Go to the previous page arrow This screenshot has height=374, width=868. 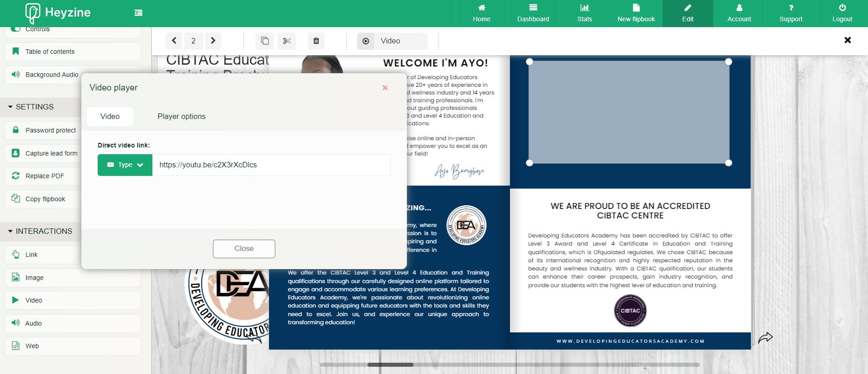pyautogui.click(x=174, y=41)
